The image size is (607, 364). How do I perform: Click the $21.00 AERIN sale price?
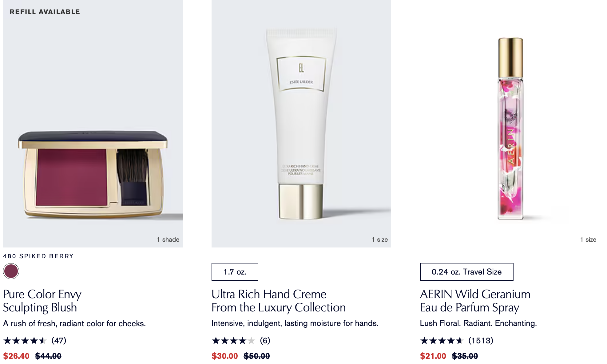point(433,356)
